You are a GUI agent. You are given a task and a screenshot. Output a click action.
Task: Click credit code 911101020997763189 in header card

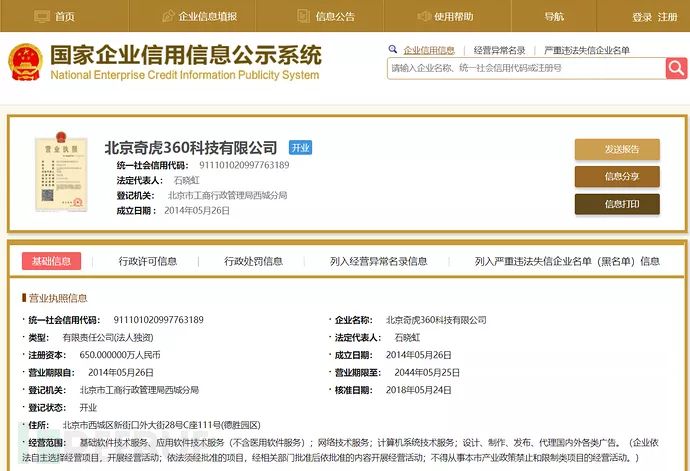click(244, 165)
